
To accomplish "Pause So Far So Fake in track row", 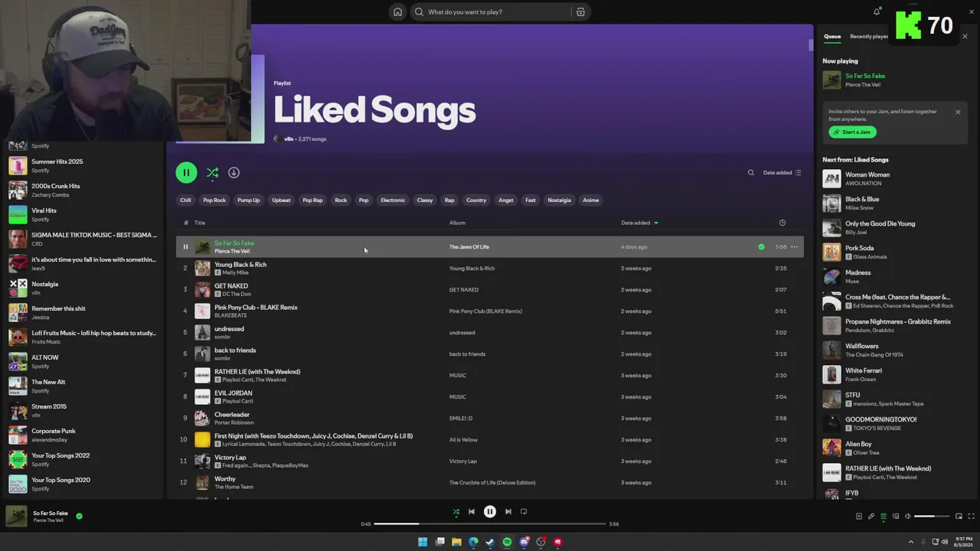I will 185,246.
